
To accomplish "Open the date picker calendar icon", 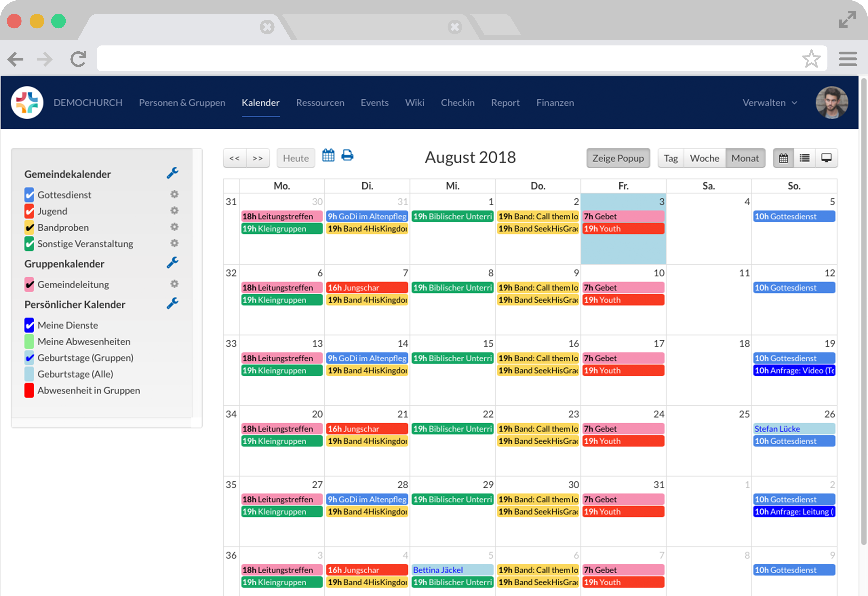I will pyautogui.click(x=328, y=155).
